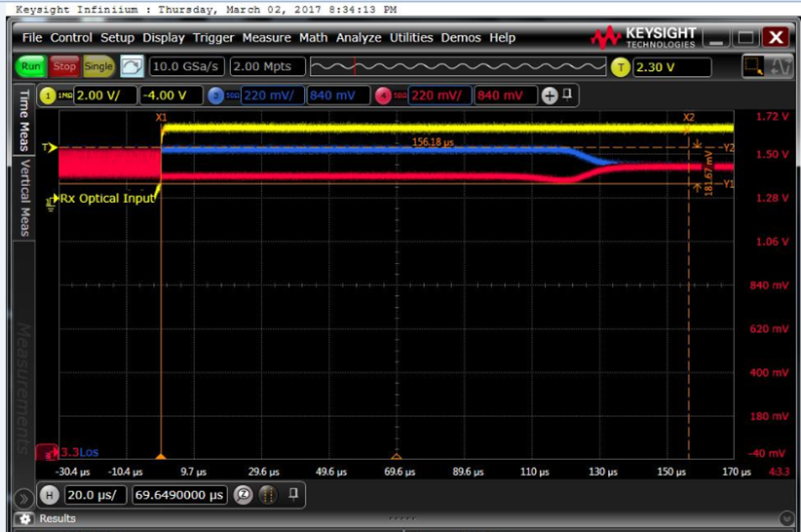Click the 69.6490000 µs position field
801x532 pixels.
pos(179,495)
